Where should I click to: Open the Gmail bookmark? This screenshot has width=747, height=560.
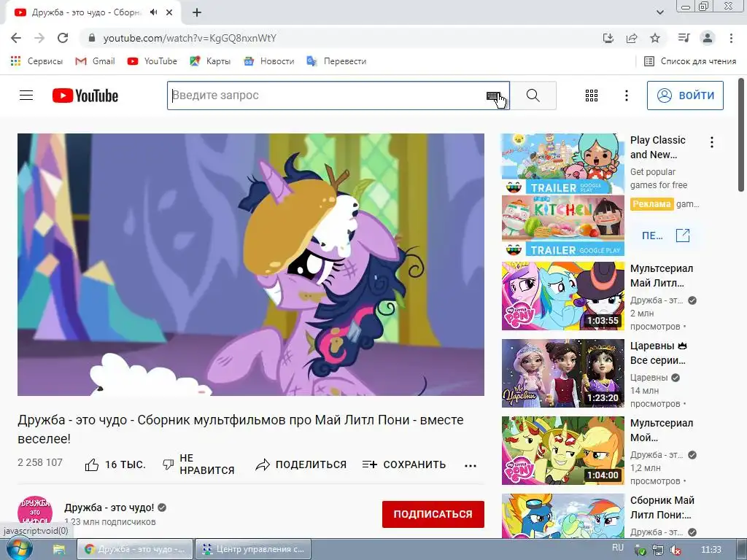point(95,61)
